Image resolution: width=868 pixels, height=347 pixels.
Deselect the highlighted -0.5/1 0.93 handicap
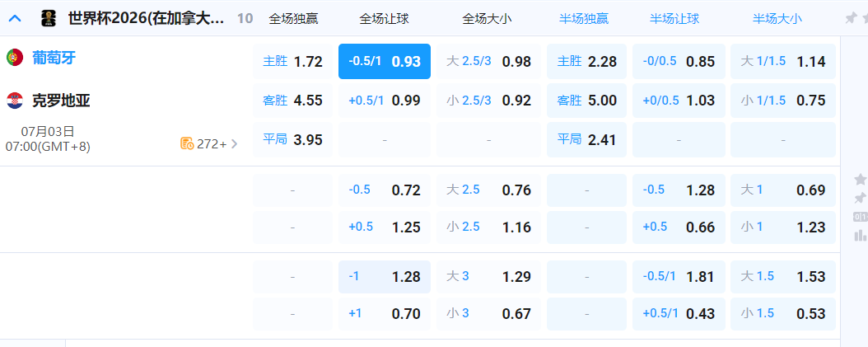click(x=385, y=62)
